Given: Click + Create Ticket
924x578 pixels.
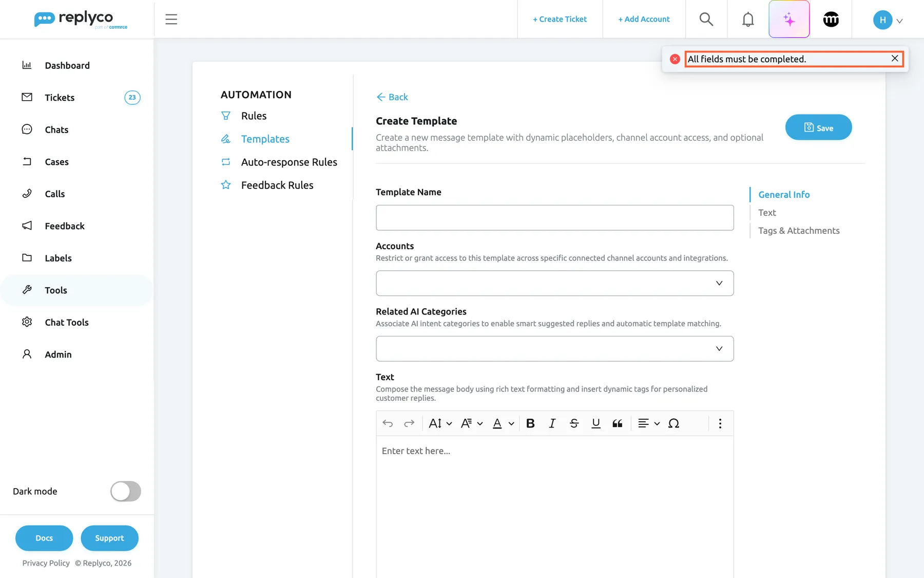Looking at the screenshot, I should pos(560,19).
